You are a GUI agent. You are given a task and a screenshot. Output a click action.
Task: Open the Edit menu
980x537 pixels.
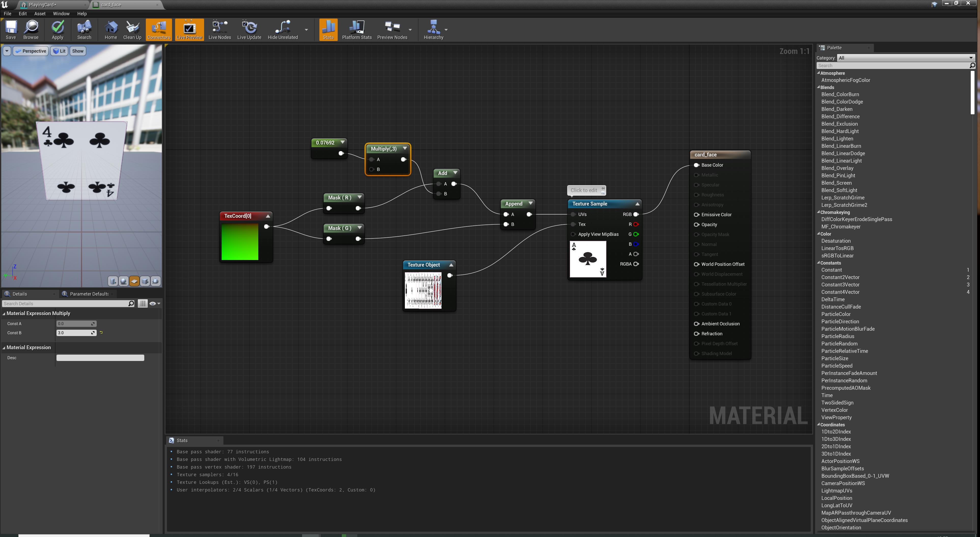22,14
